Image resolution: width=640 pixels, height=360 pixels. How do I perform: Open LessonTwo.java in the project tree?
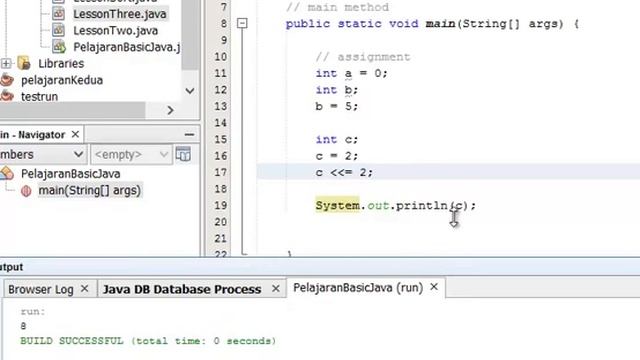tap(116, 31)
